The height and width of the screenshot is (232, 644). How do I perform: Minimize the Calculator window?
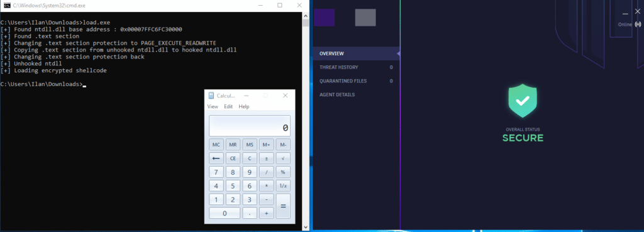(246, 96)
